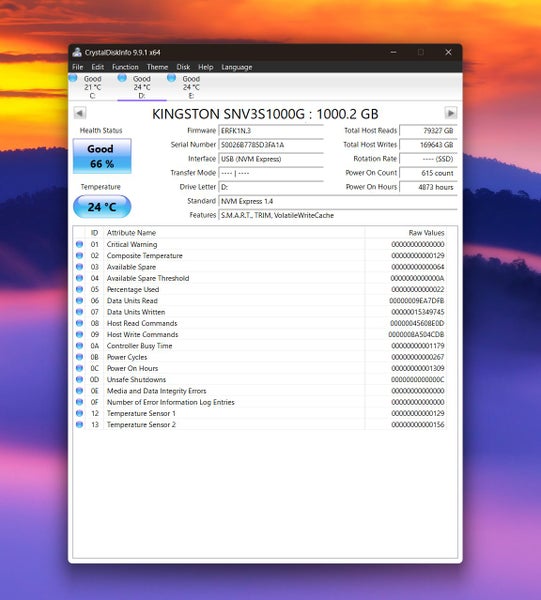Click the CrystalDiskInfo title bar app icon
The height and width of the screenshot is (600, 541).
(77, 52)
